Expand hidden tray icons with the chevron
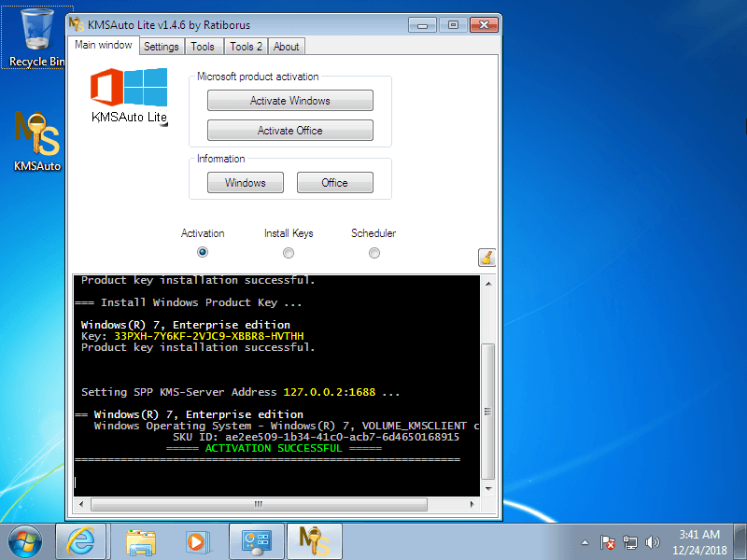This screenshot has width=747, height=560. click(x=585, y=542)
